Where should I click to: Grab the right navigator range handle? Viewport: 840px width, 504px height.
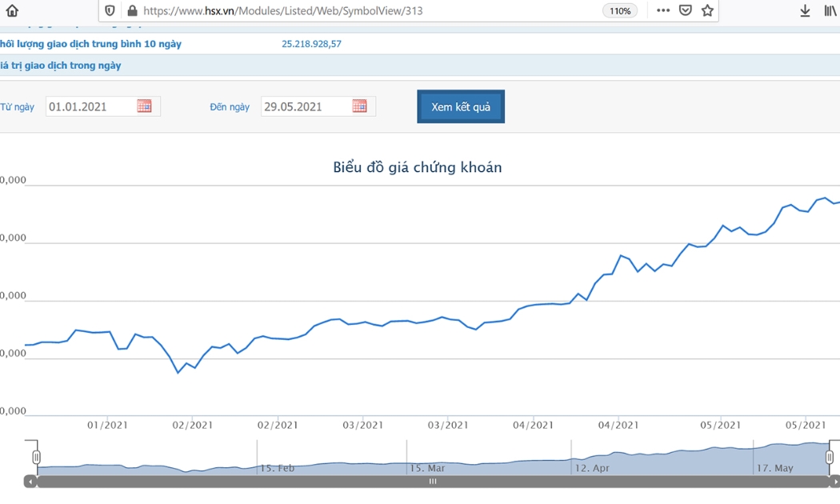(830, 457)
